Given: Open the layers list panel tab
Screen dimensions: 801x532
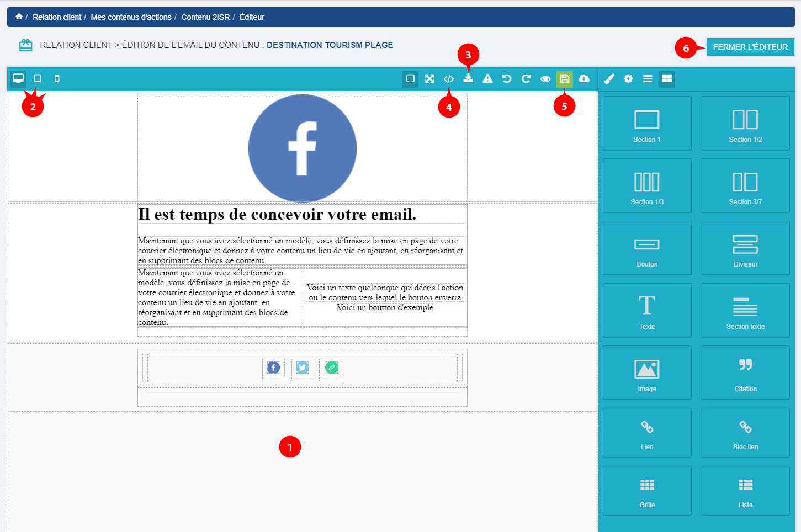Looking at the screenshot, I should pos(648,79).
